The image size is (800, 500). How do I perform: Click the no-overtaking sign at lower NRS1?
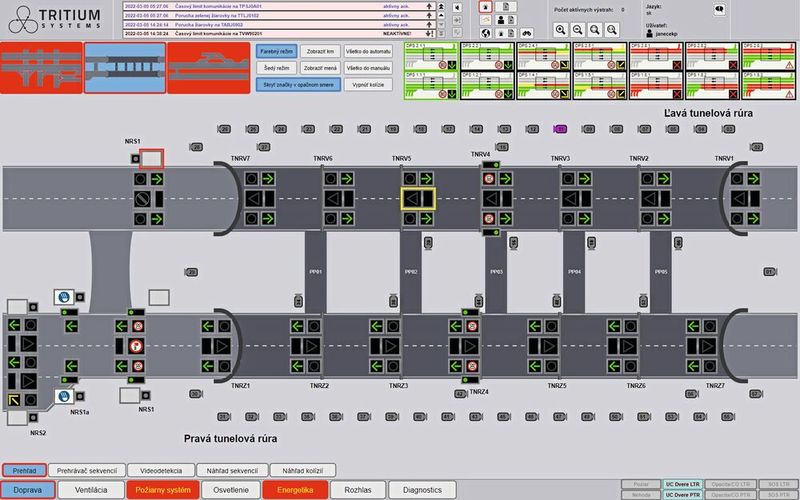coord(136,346)
